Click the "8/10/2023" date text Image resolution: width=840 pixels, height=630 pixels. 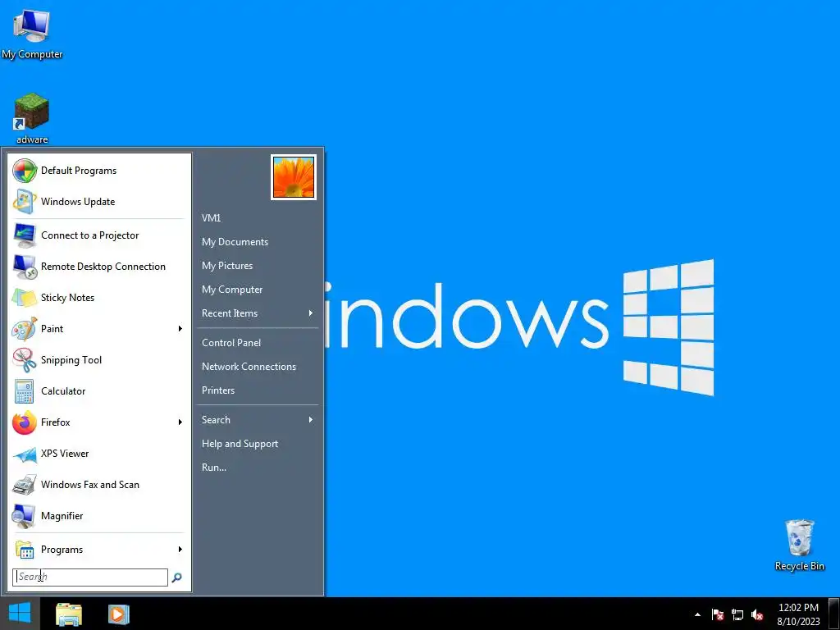click(x=799, y=622)
